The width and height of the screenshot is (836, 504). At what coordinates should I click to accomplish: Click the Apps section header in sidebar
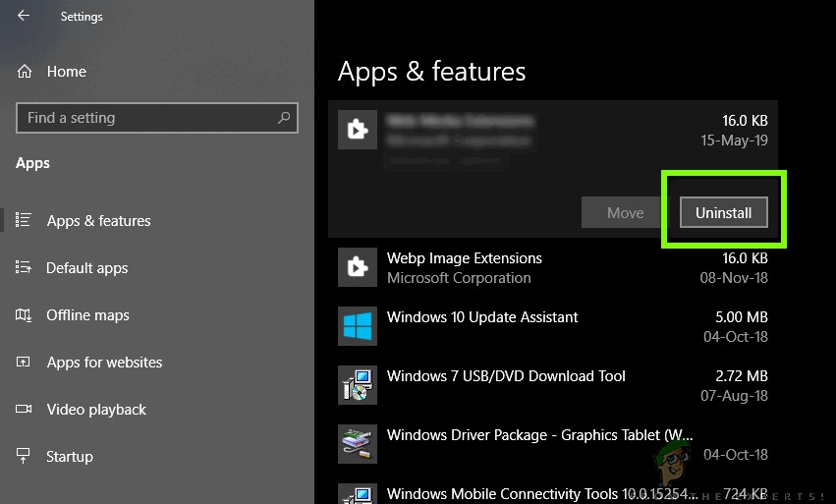(32, 163)
